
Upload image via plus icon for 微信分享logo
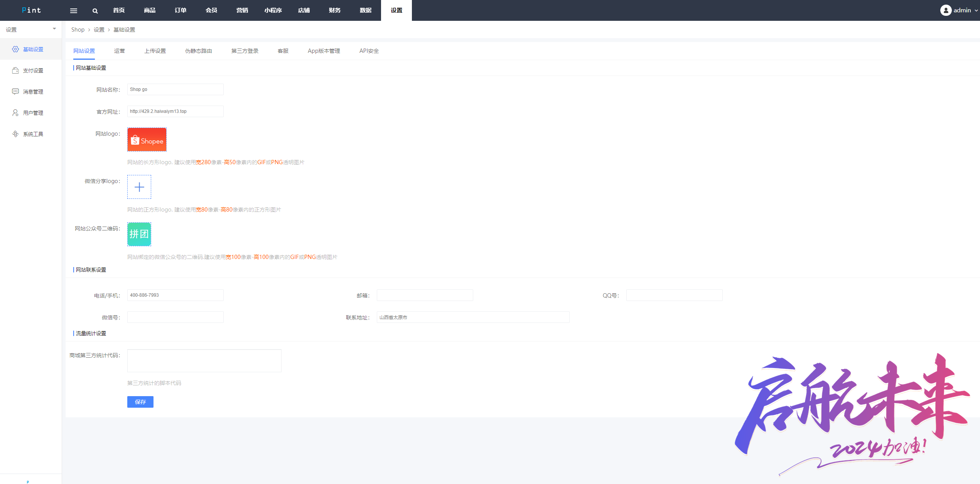coord(139,187)
